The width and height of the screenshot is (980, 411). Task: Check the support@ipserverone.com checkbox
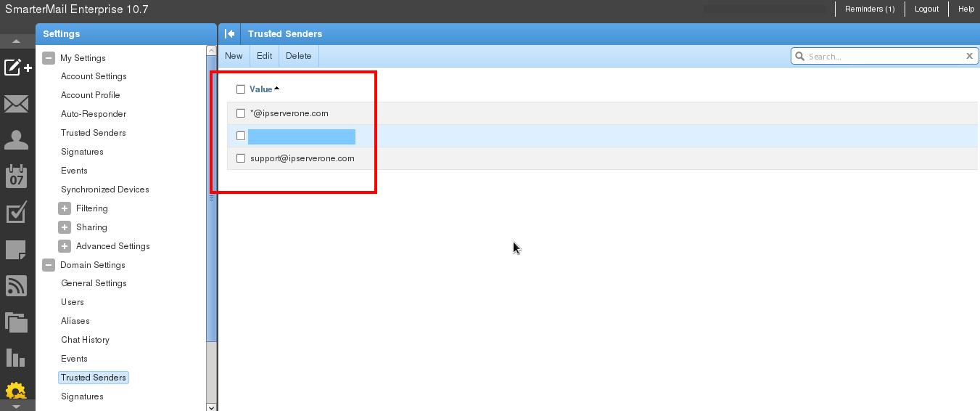coord(241,158)
